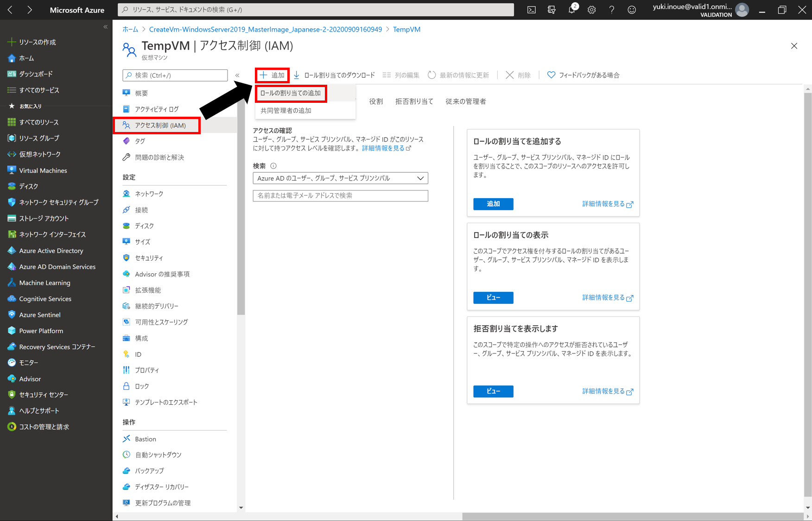
Task: Click TempVM breadcrumb link
Action: (x=406, y=29)
